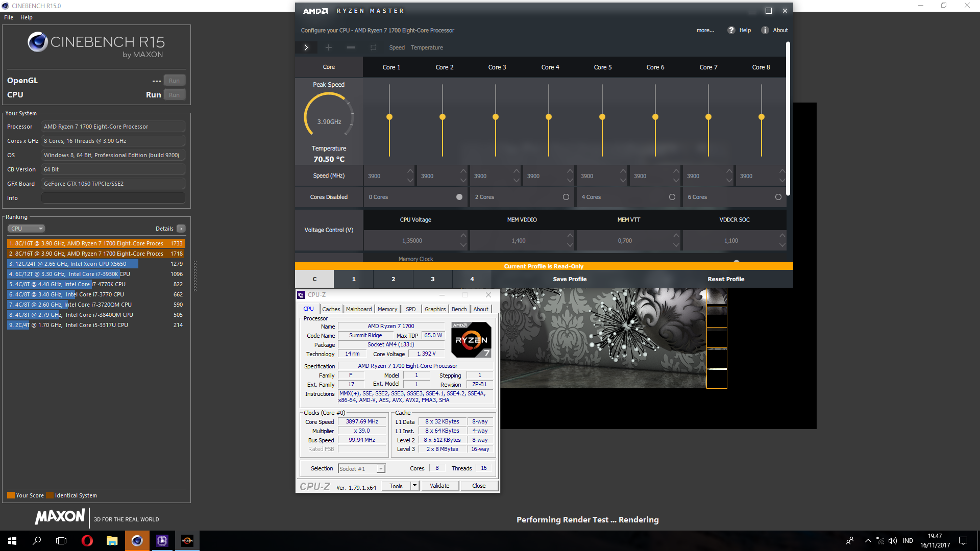Open Task View on taskbar

[x=61, y=541]
